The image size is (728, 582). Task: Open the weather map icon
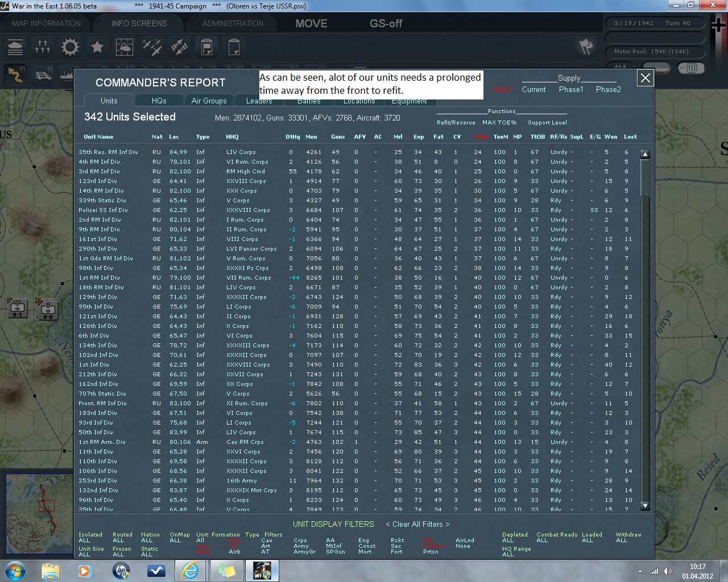[x=125, y=47]
